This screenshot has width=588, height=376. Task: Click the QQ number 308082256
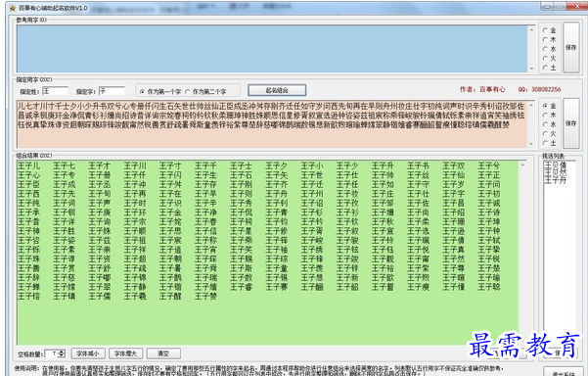(x=546, y=89)
